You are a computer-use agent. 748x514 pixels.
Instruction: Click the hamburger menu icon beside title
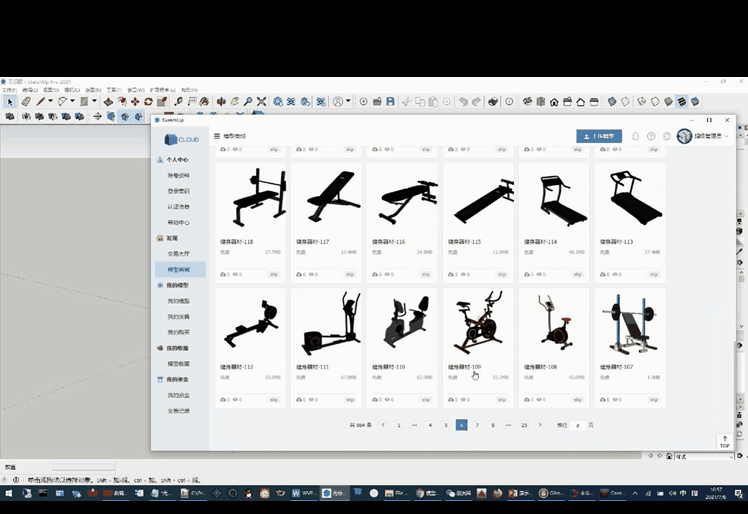pos(217,136)
